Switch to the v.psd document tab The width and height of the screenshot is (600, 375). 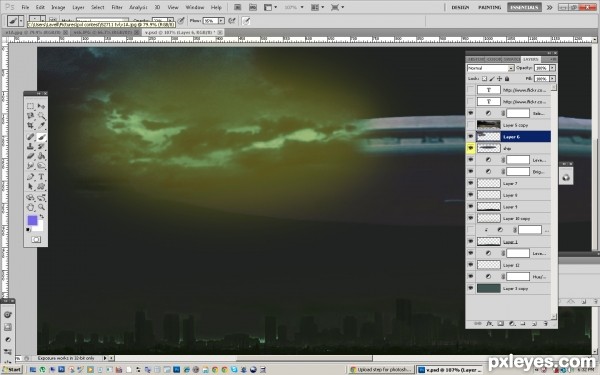[183, 33]
